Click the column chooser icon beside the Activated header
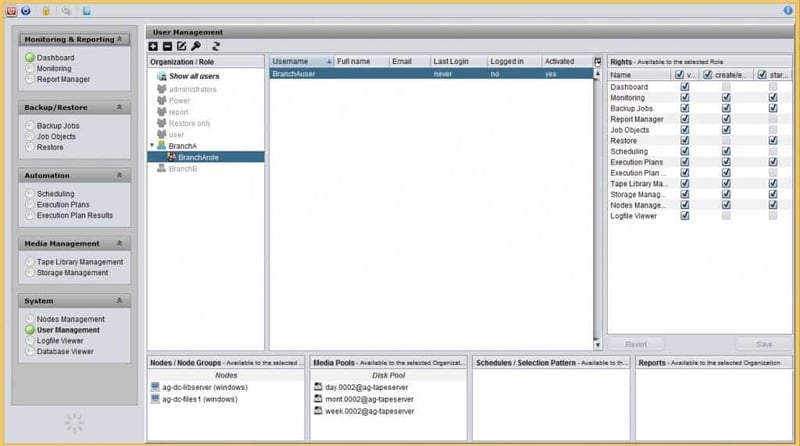800x446 pixels. (x=598, y=62)
